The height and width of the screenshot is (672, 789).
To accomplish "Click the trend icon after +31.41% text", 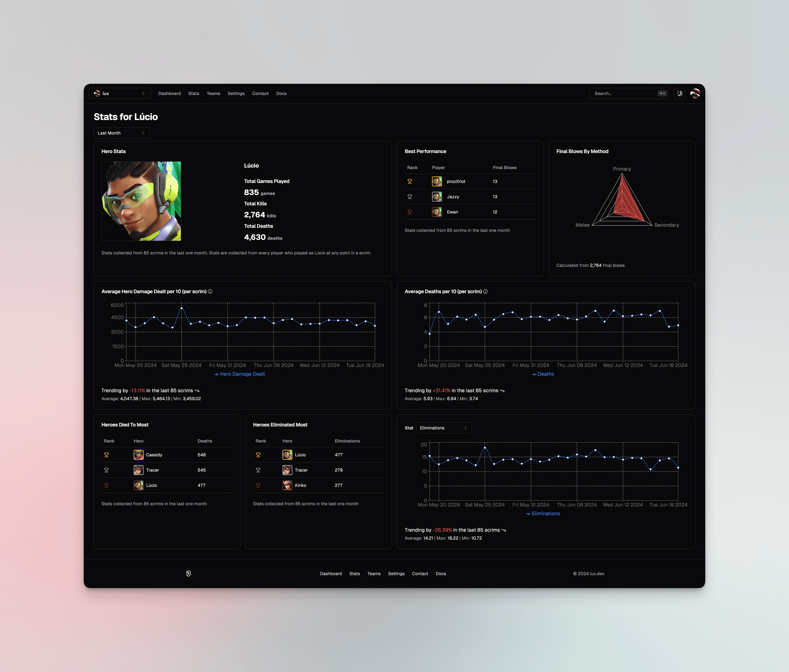I will click(502, 391).
